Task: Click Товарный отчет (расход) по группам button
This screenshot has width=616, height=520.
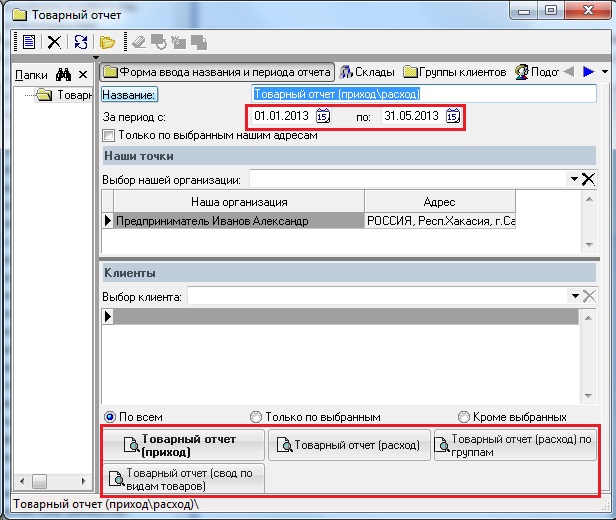Action: [x=515, y=445]
